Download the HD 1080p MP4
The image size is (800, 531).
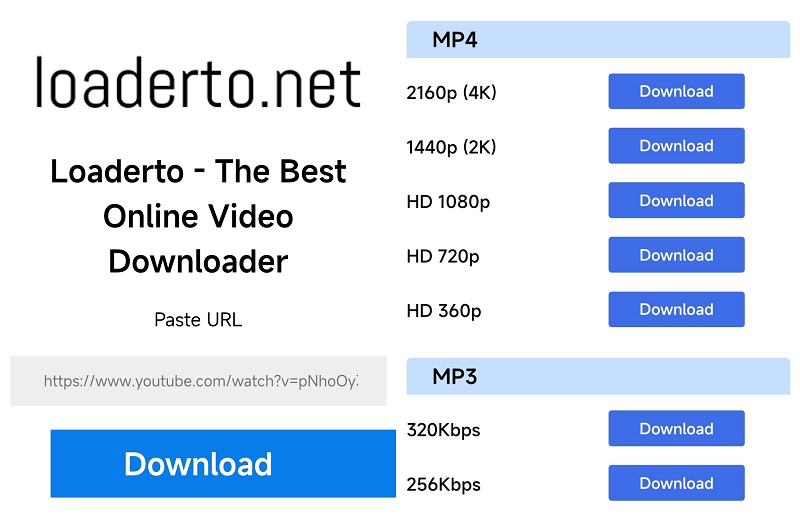[x=676, y=200]
